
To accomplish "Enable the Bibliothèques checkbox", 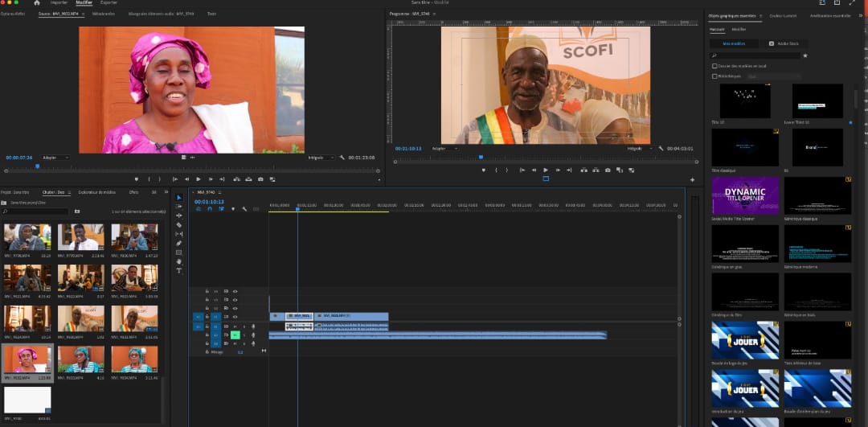I will tap(714, 76).
